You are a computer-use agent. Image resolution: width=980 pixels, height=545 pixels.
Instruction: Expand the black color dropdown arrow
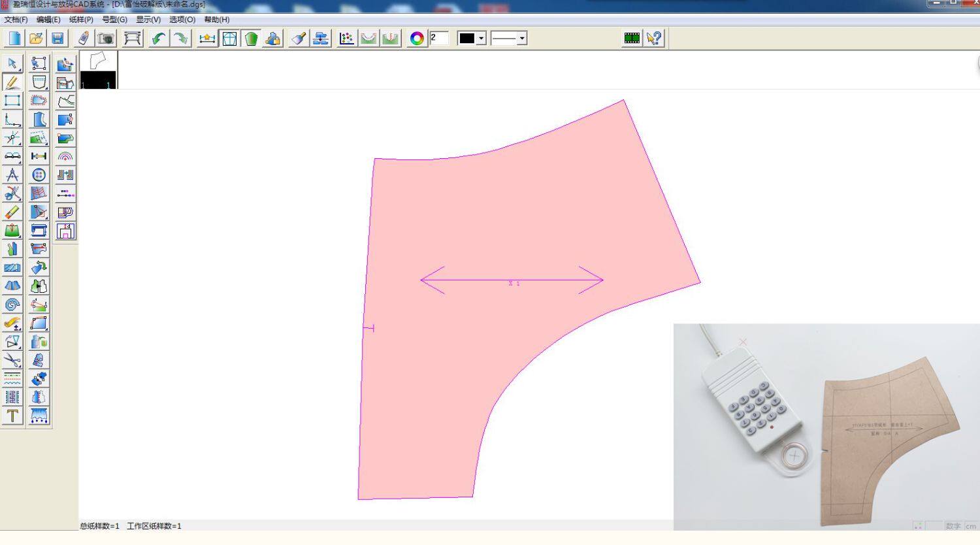point(482,39)
